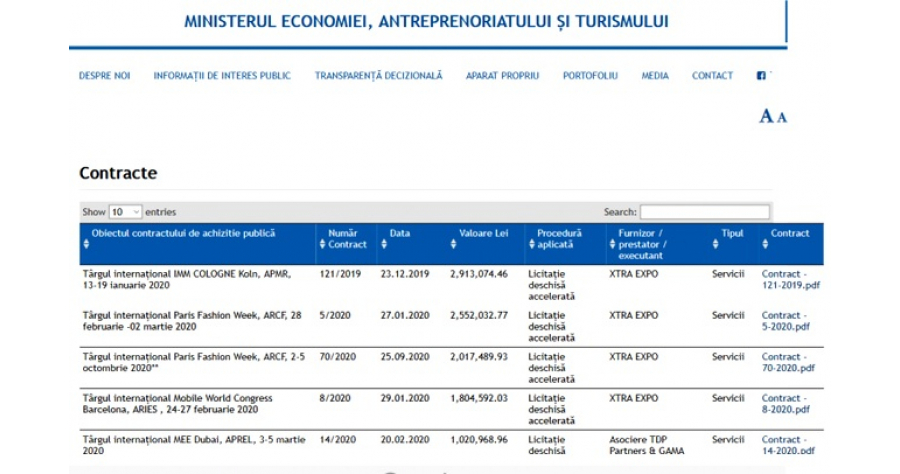Image resolution: width=900 pixels, height=474 pixels.
Task: Focus the table Search input field
Action: pos(705,212)
